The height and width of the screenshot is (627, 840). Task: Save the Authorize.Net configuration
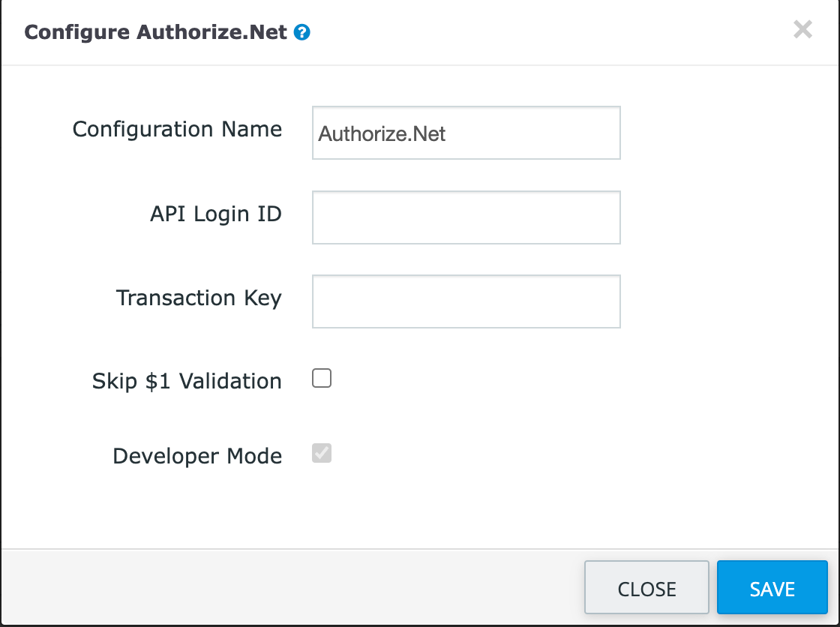point(772,587)
